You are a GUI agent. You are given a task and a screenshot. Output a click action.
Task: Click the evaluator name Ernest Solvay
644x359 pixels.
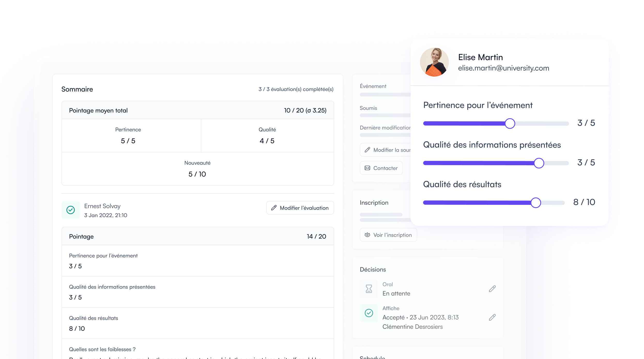tap(102, 206)
